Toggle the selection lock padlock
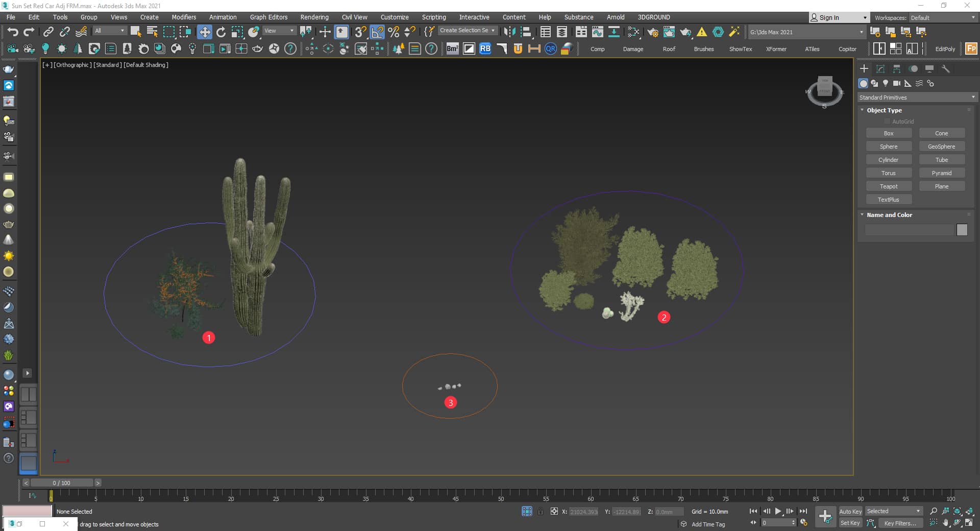Viewport: 980px width, 531px height. pyautogui.click(x=541, y=511)
